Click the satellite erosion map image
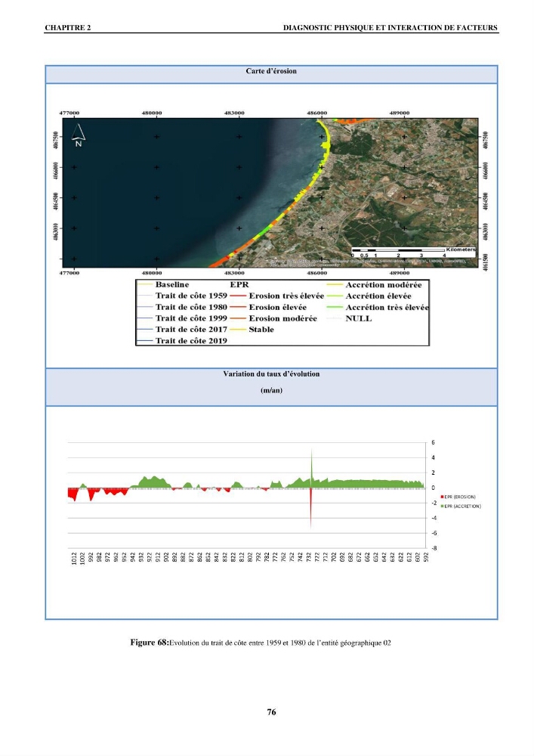This screenshot has height=756, width=534. pyautogui.click(x=270, y=192)
